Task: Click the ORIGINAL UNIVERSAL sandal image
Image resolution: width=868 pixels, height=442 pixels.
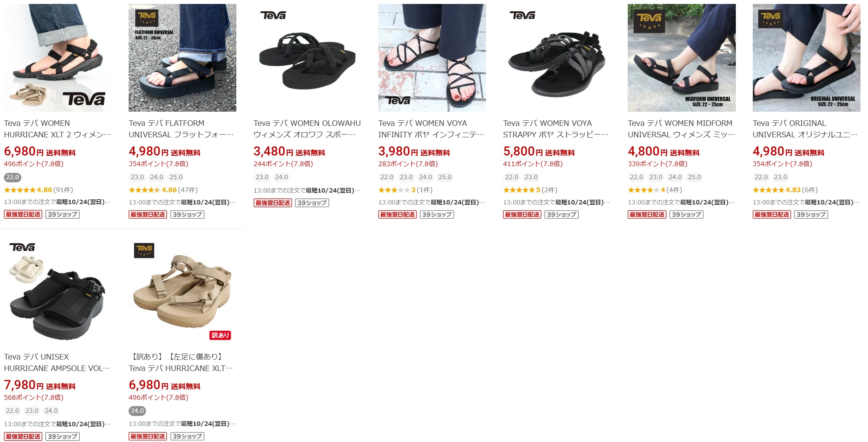Action: coord(806,58)
